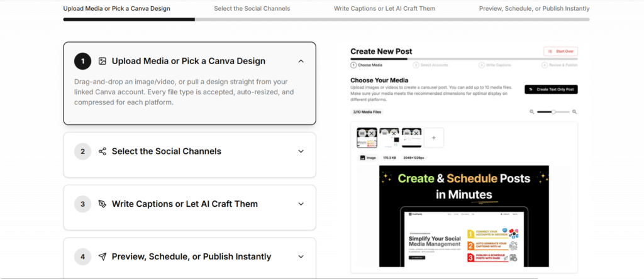
Task: Remove the third media thumbnail with its X
Action: point(416,134)
